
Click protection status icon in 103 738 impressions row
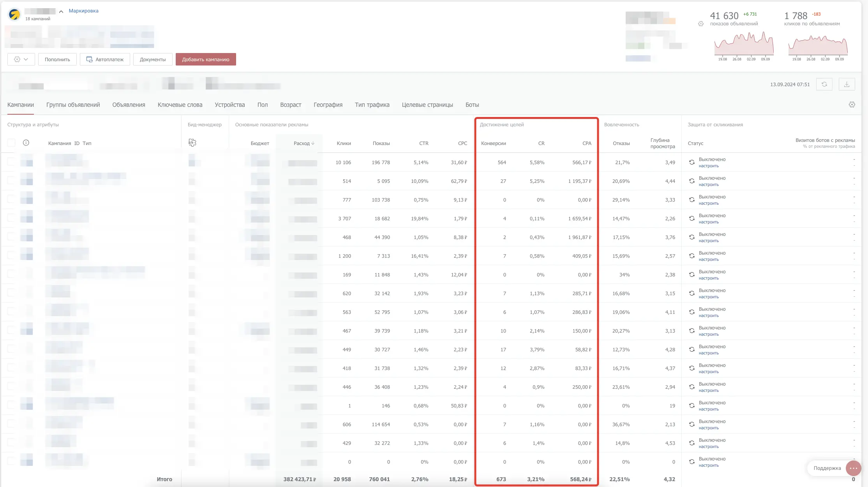point(692,200)
